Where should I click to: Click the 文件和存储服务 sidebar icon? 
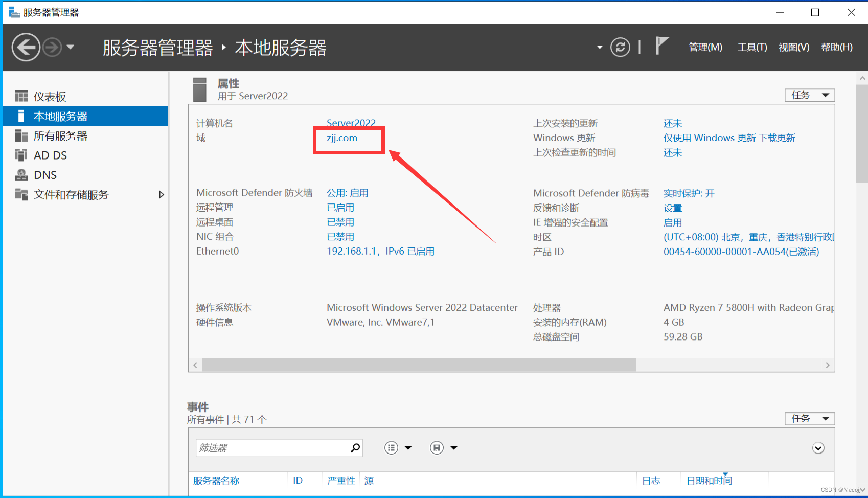21,194
